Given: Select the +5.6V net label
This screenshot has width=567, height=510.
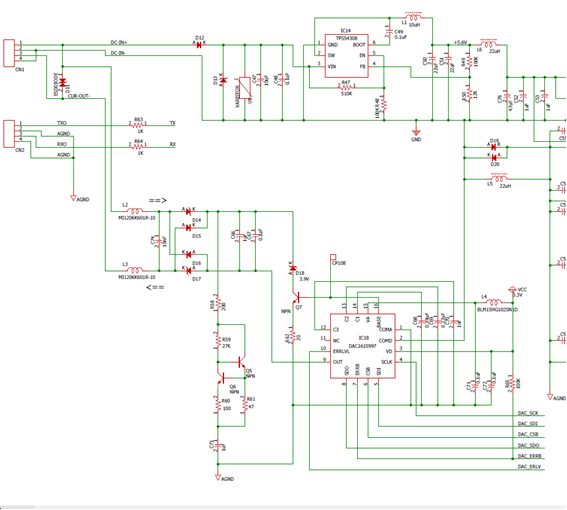Looking at the screenshot, I should click(460, 42).
